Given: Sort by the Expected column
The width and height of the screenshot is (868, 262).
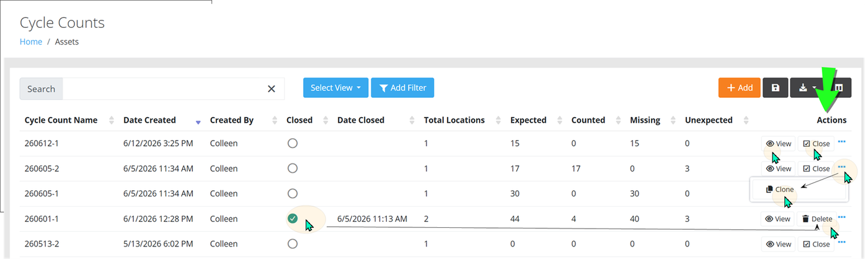Looking at the screenshot, I should (x=560, y=120).
